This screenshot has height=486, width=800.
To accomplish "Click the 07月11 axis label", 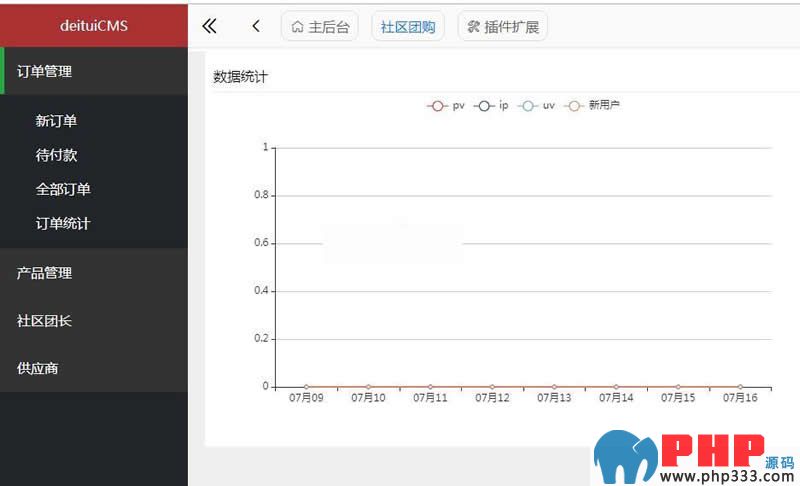I will point(430,398).
